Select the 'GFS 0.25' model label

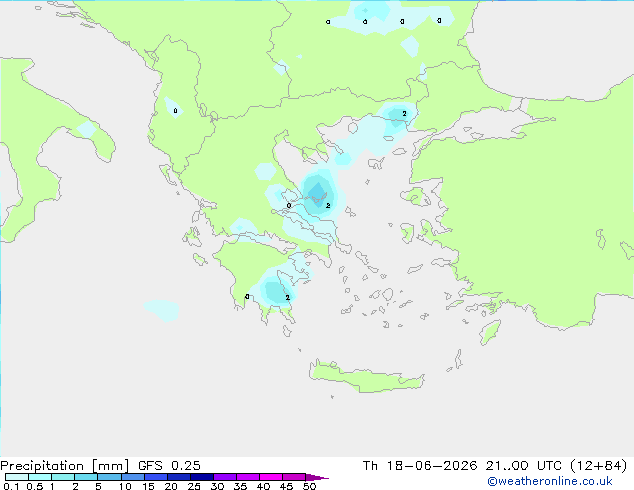pos(169,466)
